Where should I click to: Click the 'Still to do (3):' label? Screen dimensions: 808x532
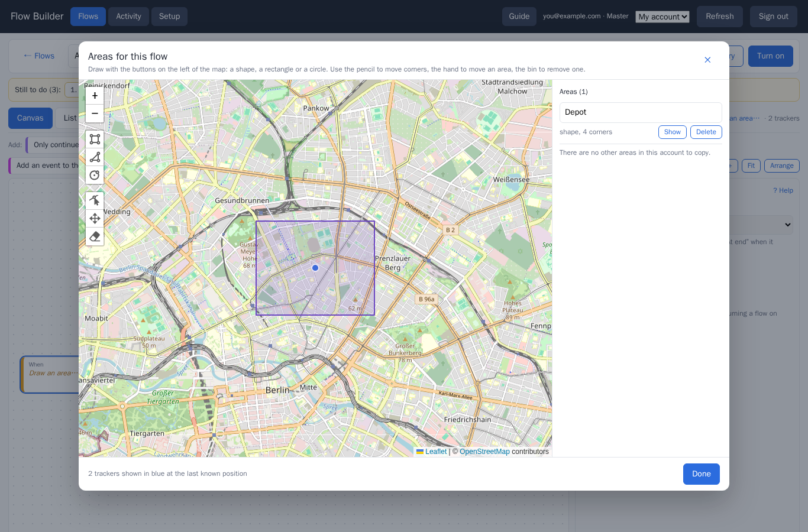click(38, 90)
